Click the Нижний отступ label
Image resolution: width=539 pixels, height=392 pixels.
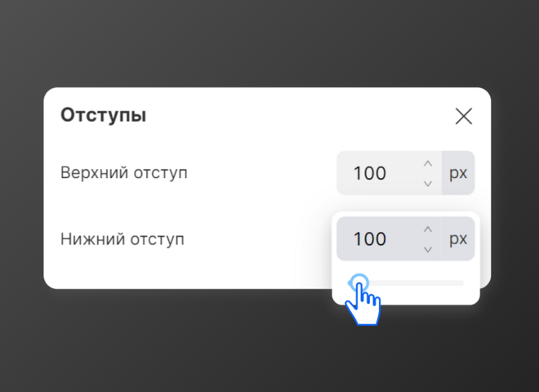tap(122, 238)
